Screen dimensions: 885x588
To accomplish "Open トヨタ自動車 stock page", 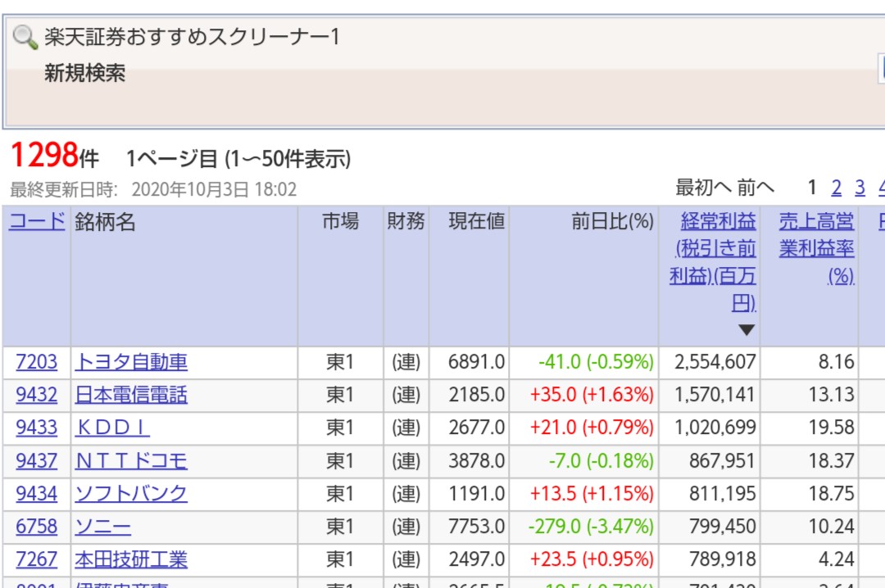I will point(131,362).
